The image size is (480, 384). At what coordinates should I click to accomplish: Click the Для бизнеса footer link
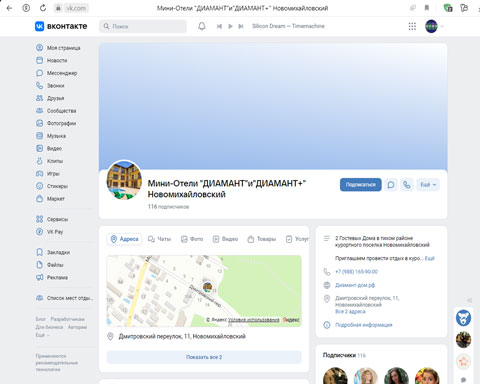click(x=49, y=327)
